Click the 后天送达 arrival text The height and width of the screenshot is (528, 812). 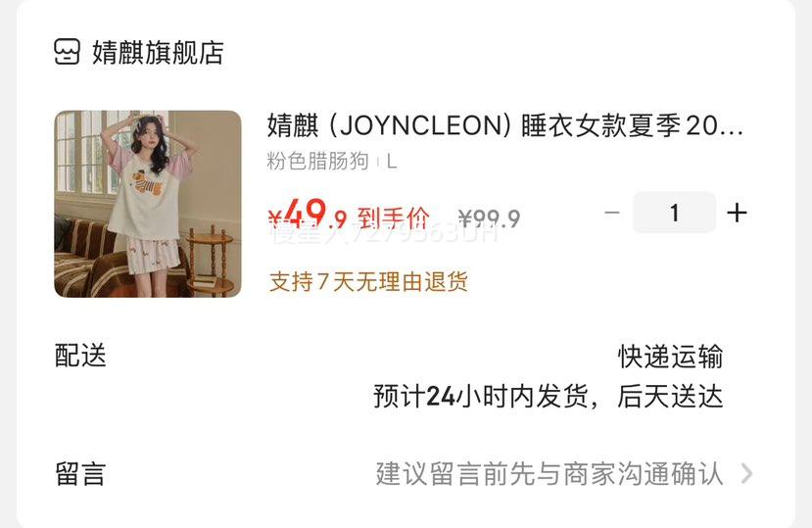point(670,397)
